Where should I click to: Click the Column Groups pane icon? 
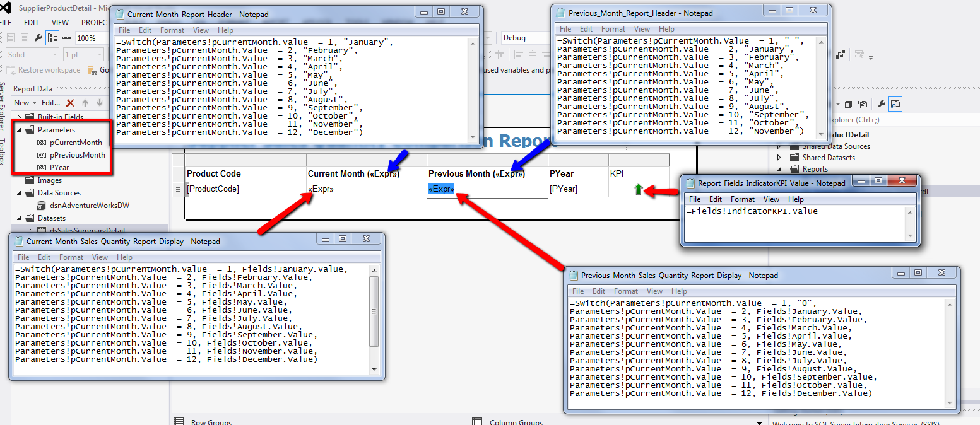point(477,422)
